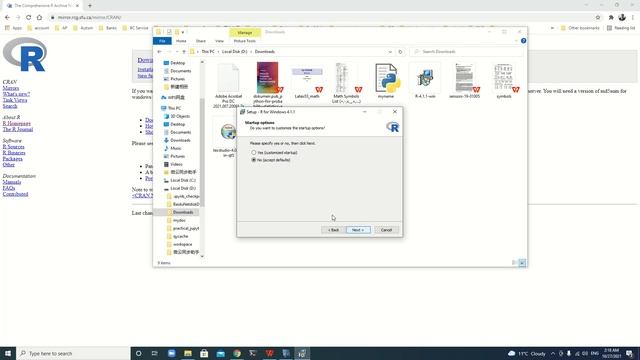This screenshot has width=640, height=360.
Task: Select the R-4.1.1-win installer file
Action: click(x=425, y=80)
